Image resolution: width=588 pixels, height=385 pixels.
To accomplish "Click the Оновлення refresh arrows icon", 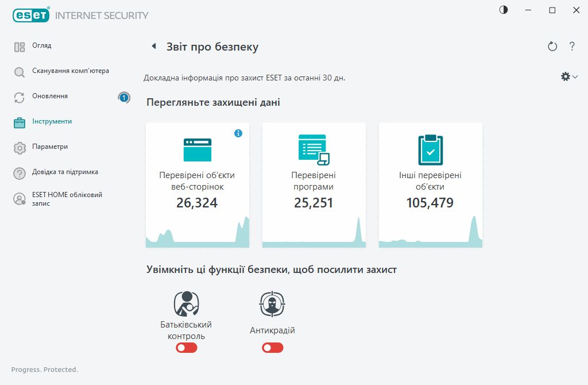I will (20, 98).
